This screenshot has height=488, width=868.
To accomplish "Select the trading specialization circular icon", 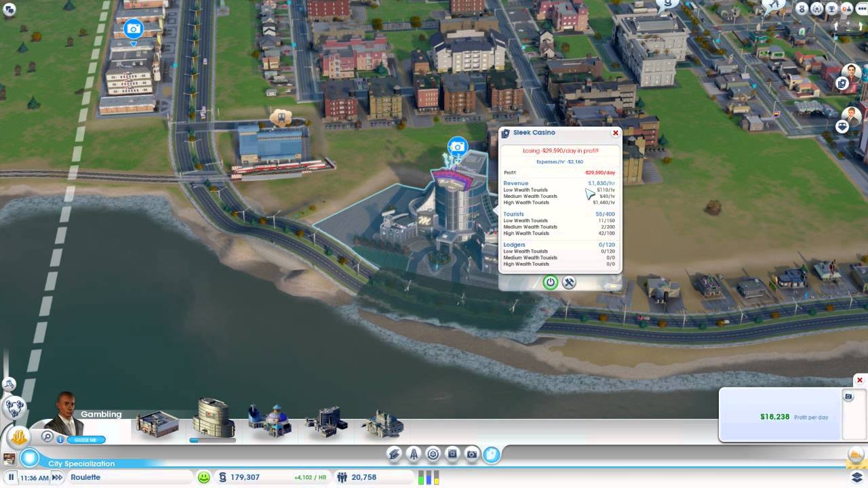I will coord(433,455).
